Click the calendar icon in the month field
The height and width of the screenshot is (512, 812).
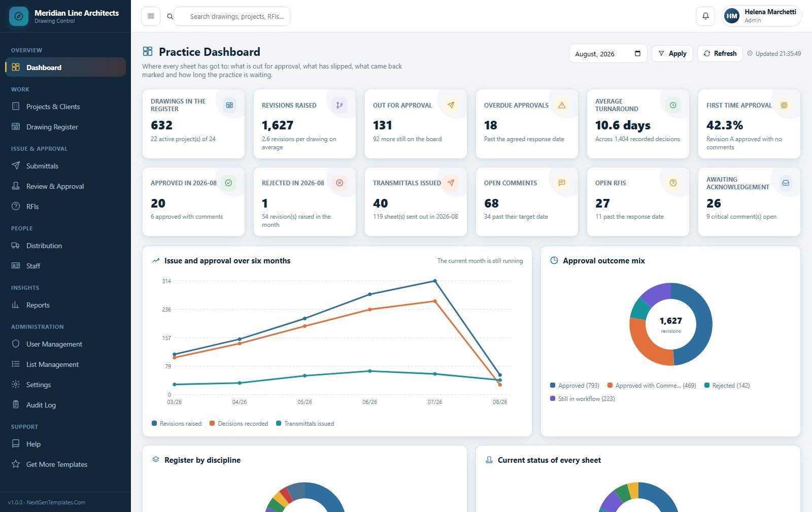637,54
